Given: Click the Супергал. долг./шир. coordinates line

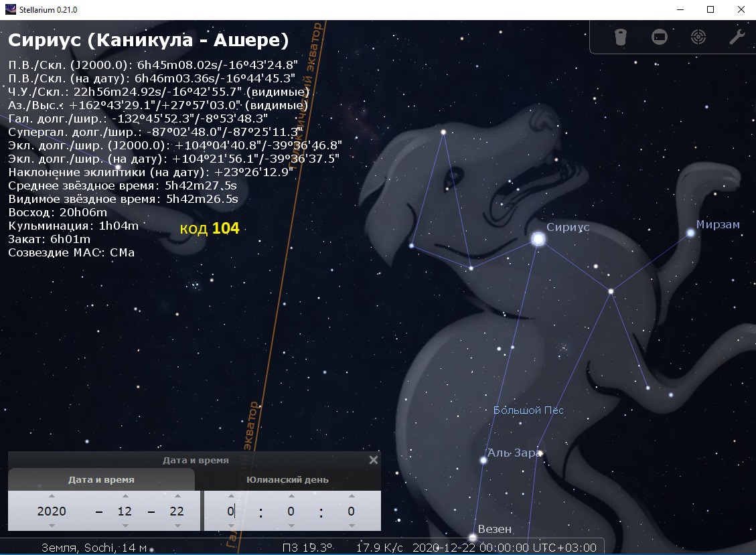Looking at the screenshot, I should 155,132.
